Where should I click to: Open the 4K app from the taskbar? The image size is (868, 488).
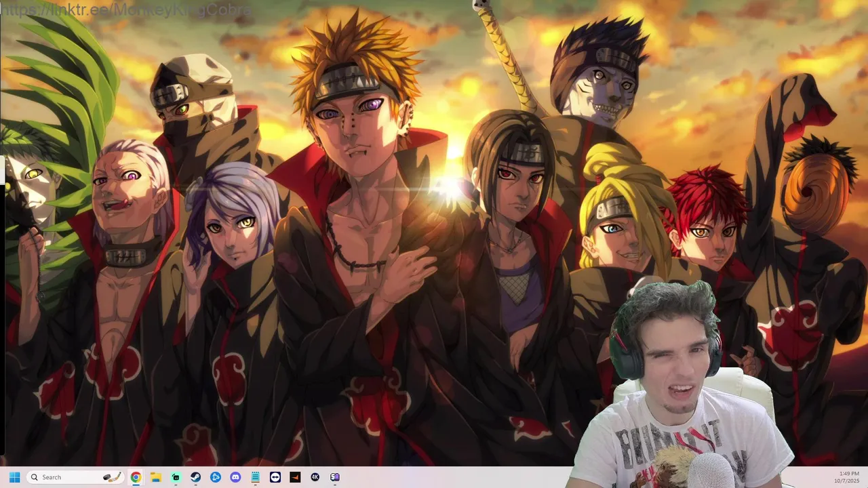point(315,477)
